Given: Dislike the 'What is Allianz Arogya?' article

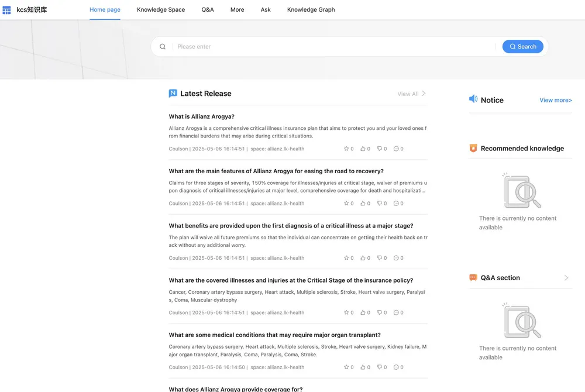Looking at the screenshot, I should [x=380, y=149].
